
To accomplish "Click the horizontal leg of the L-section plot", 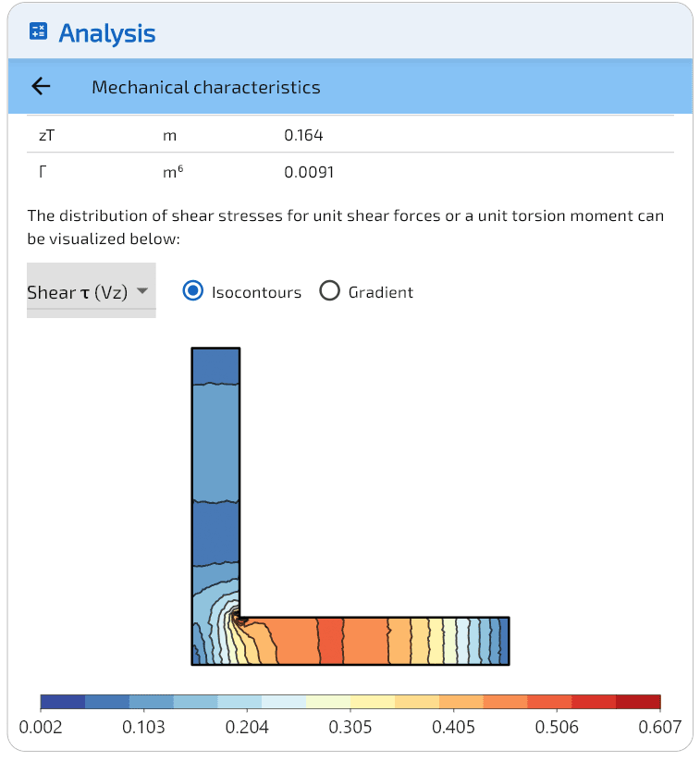I will [x=388, y=640].
